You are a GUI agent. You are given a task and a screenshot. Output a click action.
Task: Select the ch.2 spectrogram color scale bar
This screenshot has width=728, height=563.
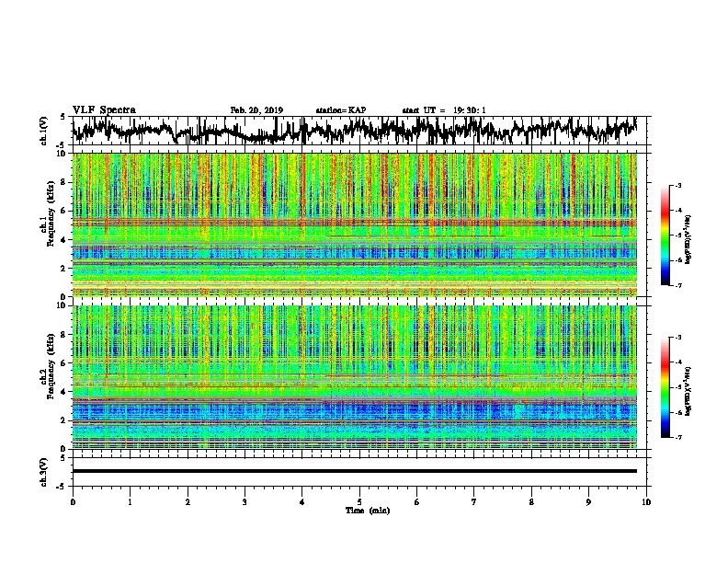point(665,387)
